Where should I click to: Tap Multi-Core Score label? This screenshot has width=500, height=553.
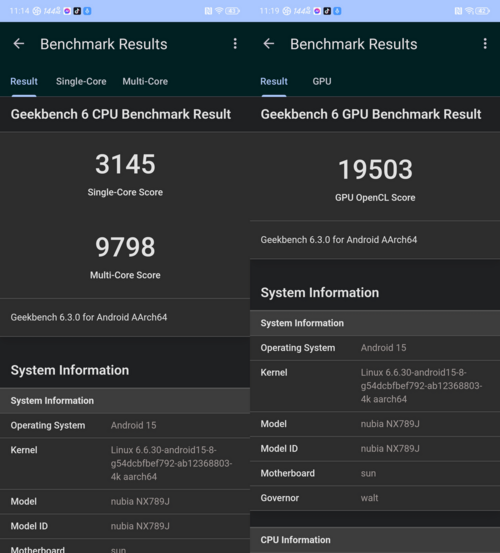coord(125,275)
